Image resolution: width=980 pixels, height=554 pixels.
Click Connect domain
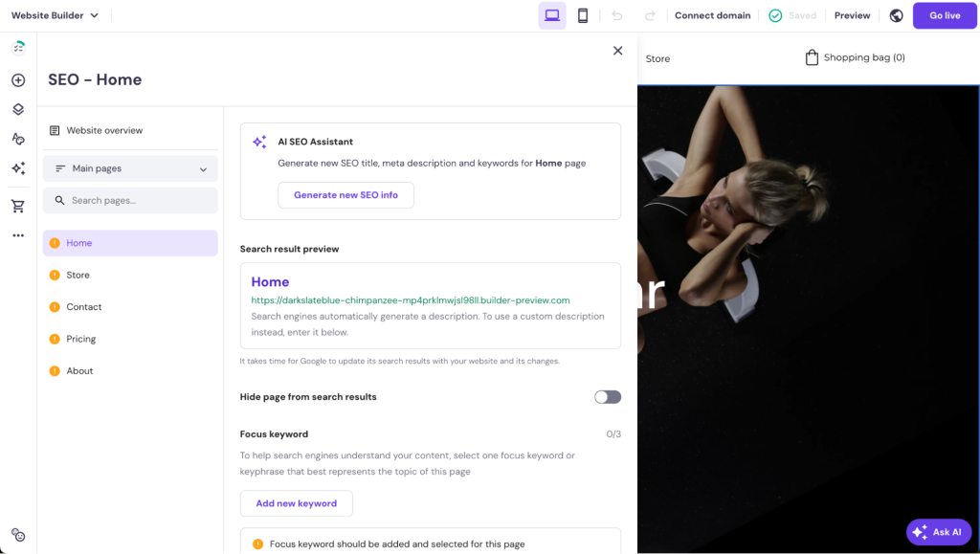pyautogui.click(x=712, y=15)
